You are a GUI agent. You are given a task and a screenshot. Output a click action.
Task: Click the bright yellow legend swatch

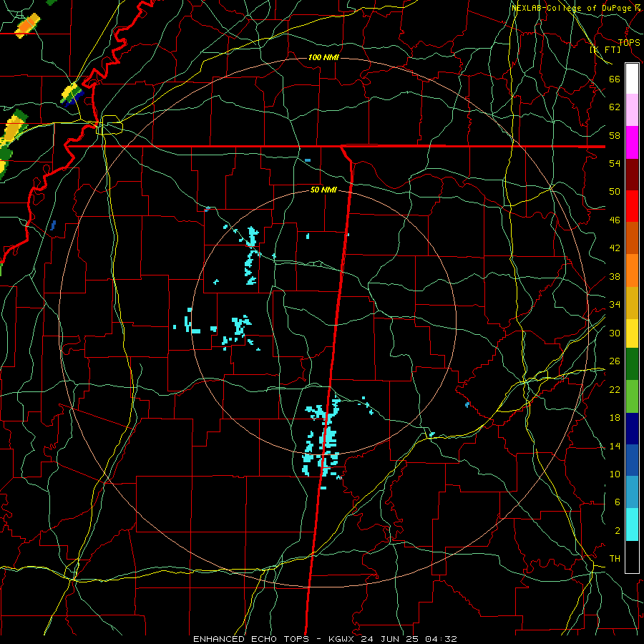tap(632, 333)
